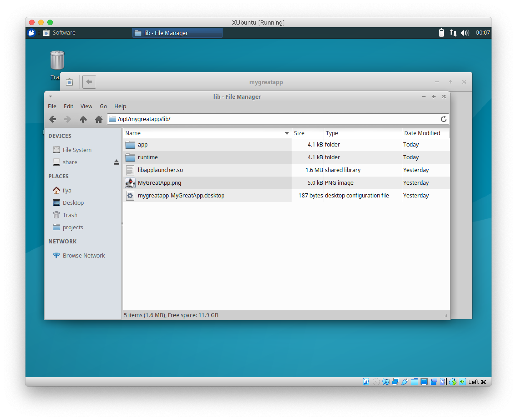Select the runtime folder

click(x=148, y=157)
